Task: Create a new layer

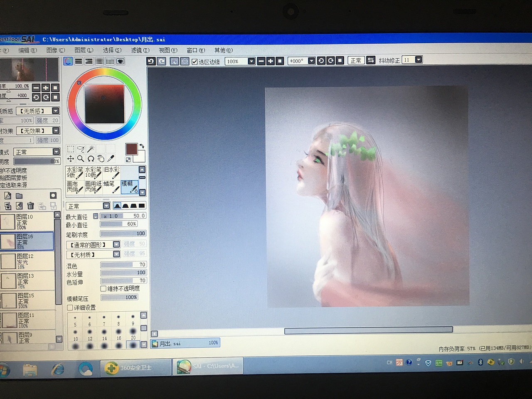Action: pyautogui.click(x=8, y=196)
